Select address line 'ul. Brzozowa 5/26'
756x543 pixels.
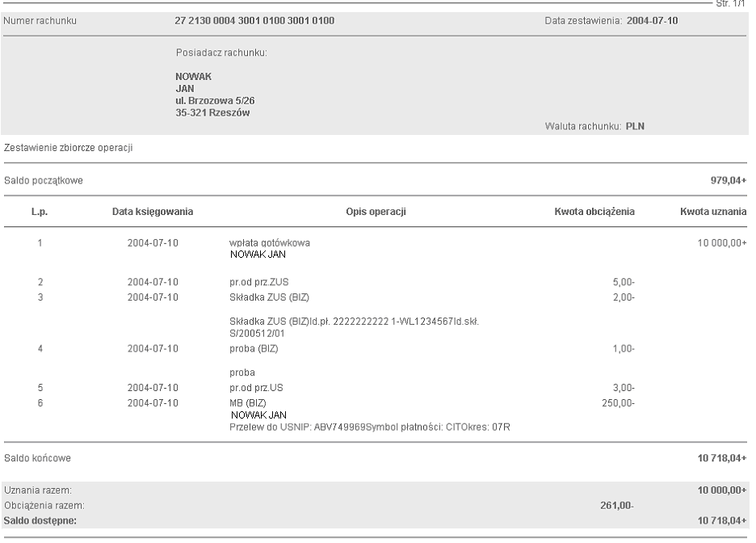tap(215, 100)
